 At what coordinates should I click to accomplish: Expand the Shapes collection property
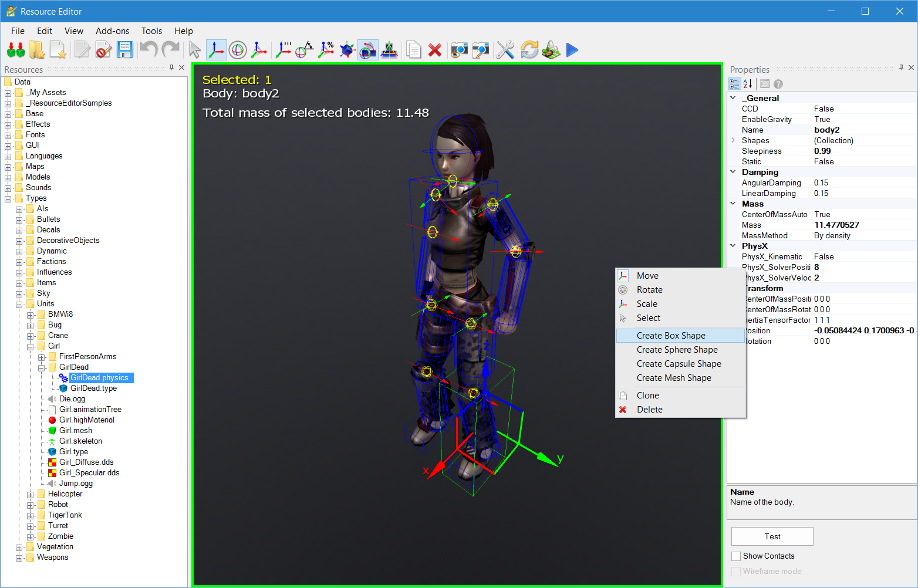733,140
